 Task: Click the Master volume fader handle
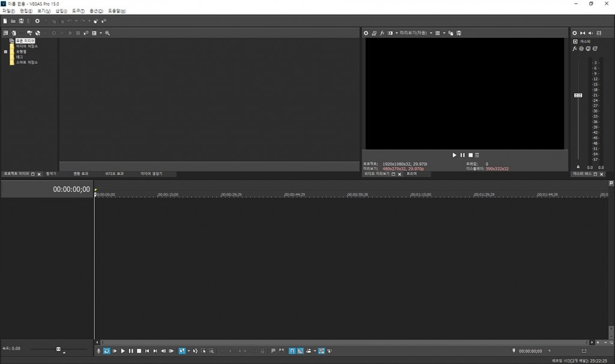(x=578, y=96)
